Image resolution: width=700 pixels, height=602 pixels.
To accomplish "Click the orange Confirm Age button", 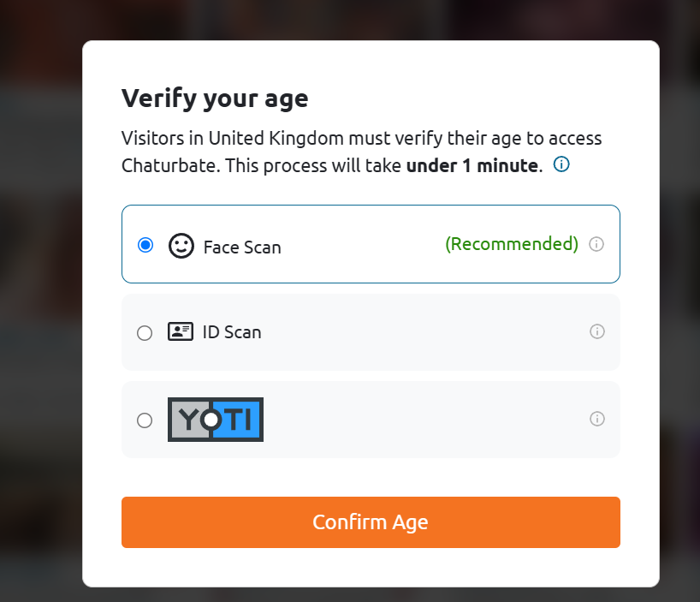I will [x=371, y=522].
